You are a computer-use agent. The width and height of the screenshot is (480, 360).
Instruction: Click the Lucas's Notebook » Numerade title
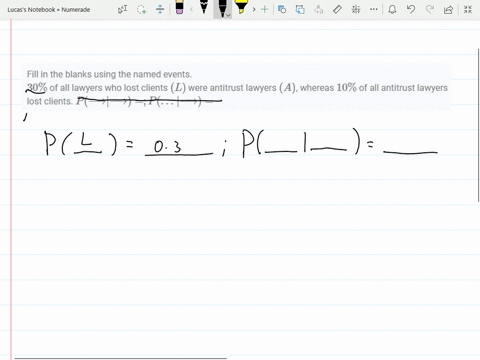pyautogui.click(x=49, y=10)
